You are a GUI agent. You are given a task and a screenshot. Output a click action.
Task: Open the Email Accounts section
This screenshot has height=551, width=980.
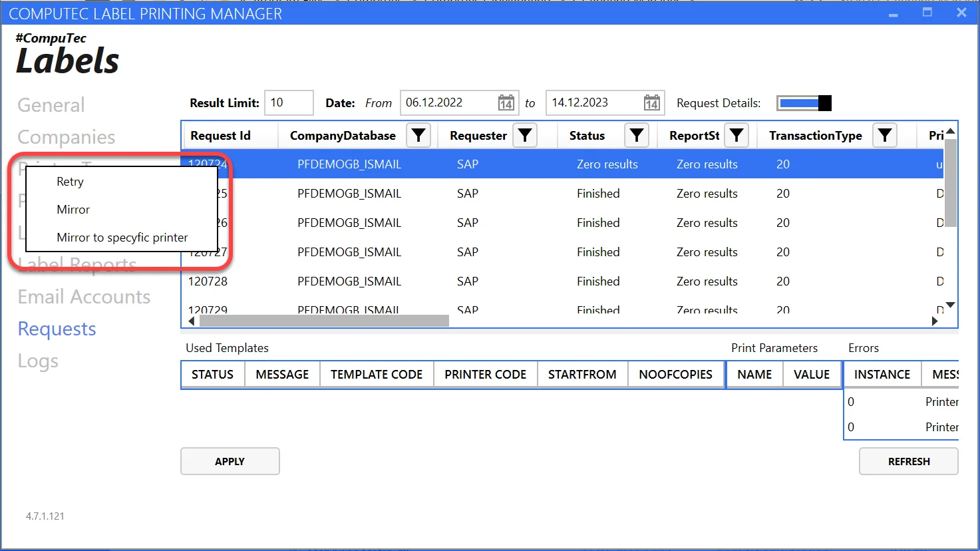point(84,297)
